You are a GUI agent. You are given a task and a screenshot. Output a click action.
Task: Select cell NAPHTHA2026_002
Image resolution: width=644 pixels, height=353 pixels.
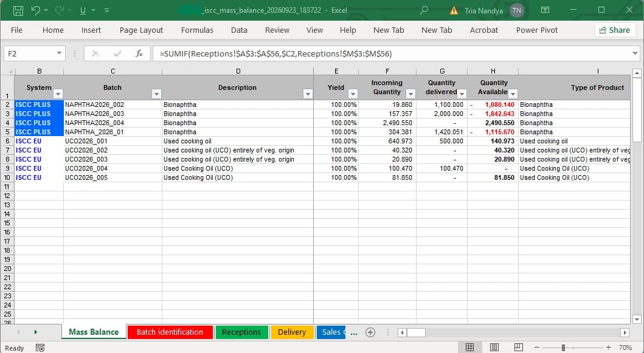click(x=113, y=105)
